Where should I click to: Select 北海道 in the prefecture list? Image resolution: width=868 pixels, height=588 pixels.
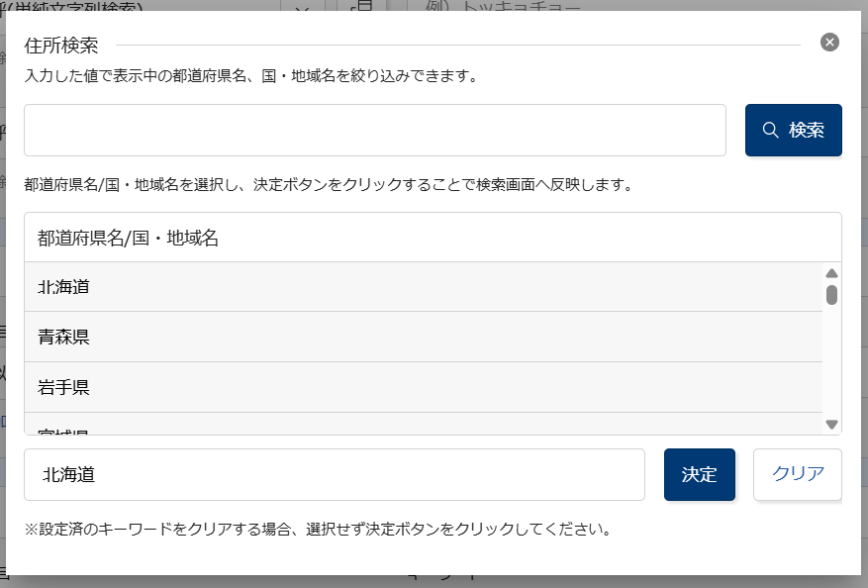[x=424, y=287]
